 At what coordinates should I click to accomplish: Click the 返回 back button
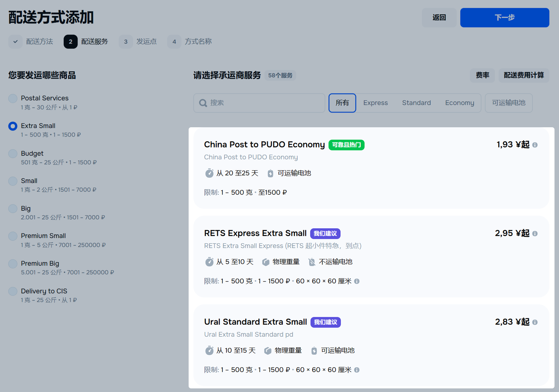439,18
